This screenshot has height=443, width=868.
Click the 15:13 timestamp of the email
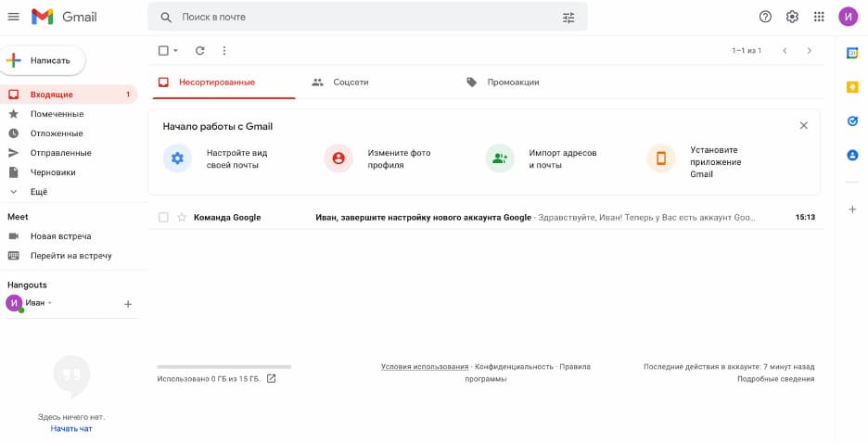pos(805,218)
